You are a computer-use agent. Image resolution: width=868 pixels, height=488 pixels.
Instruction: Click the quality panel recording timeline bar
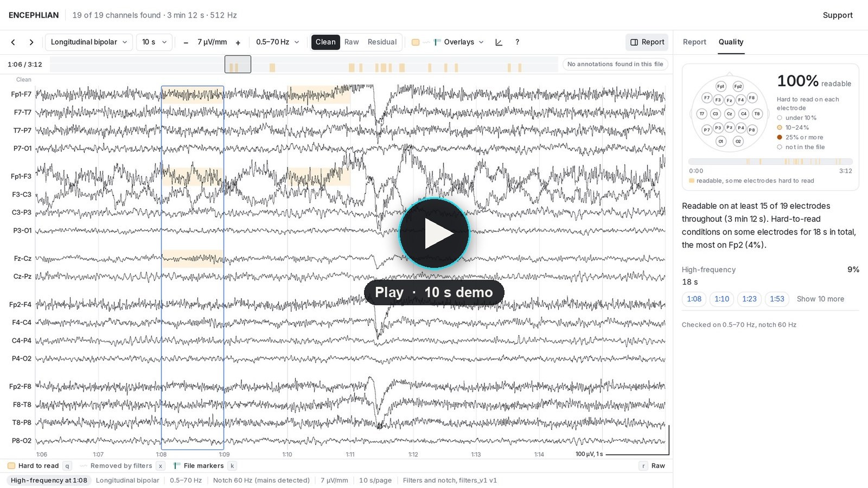[x=770, y=162]
